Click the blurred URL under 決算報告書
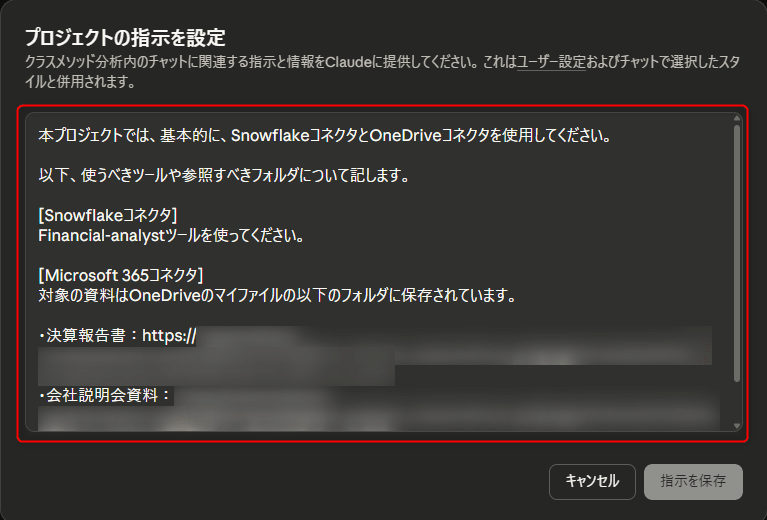This screenshot has width=767, height=520. tap(375, 356)
